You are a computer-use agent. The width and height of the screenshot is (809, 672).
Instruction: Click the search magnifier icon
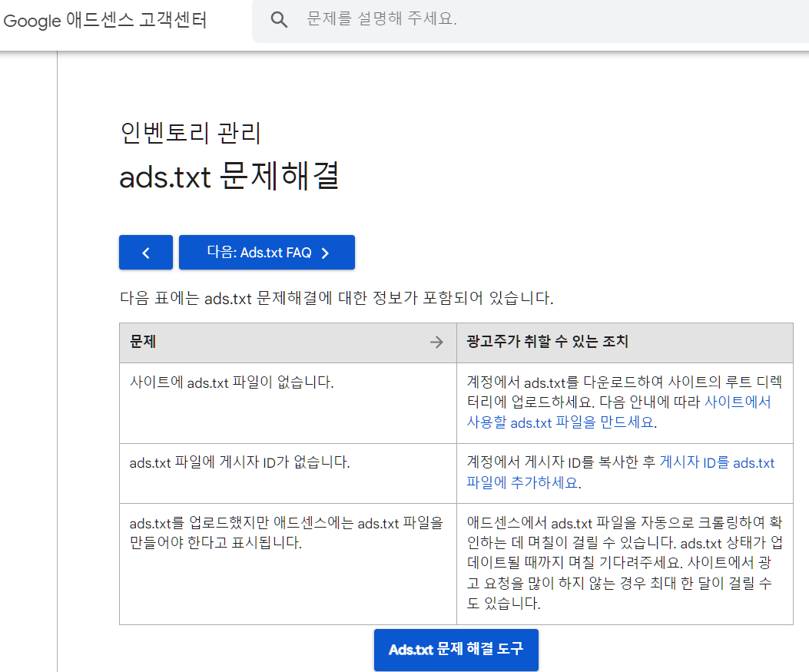click(279, 20)
